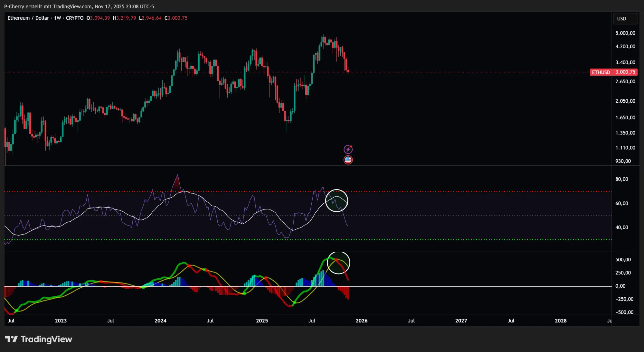Screen dimensions: 644x352
Task: Open the USD currency selector at top right
Action: tap(625, 18)
